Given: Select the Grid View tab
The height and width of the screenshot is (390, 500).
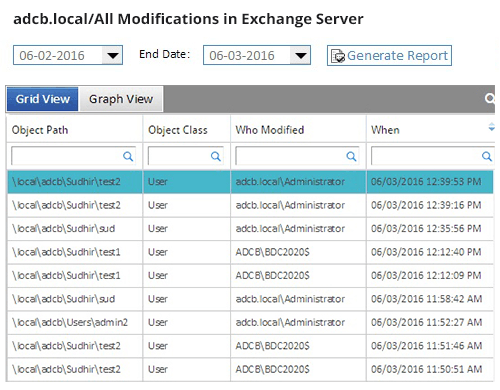Looking at the screenshot, I should click(42, 99).
